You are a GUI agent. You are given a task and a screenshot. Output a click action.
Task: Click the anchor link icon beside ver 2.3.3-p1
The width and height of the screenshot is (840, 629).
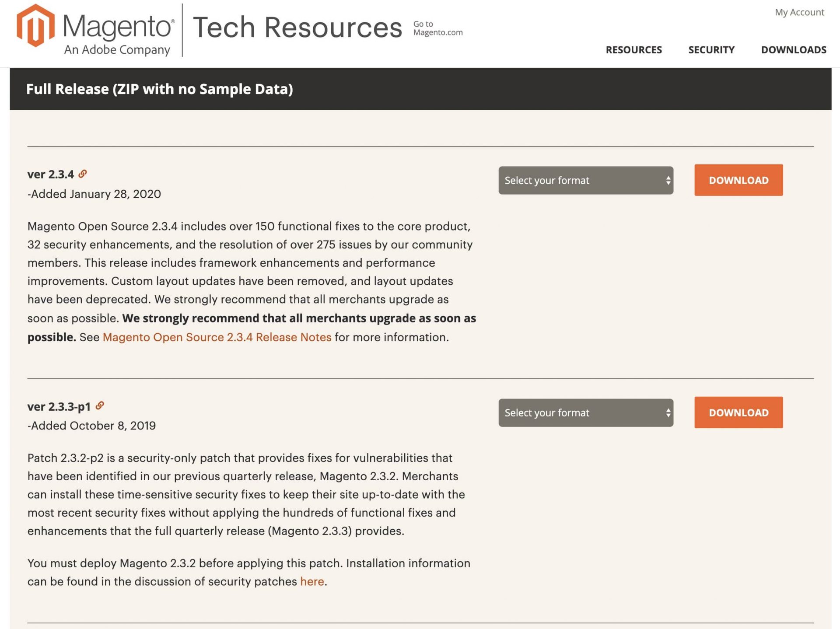click(100, 406)
